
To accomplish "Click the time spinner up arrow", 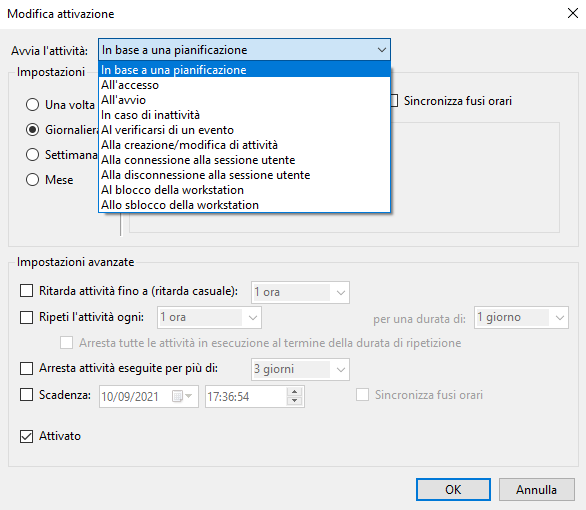I will 294,392.
